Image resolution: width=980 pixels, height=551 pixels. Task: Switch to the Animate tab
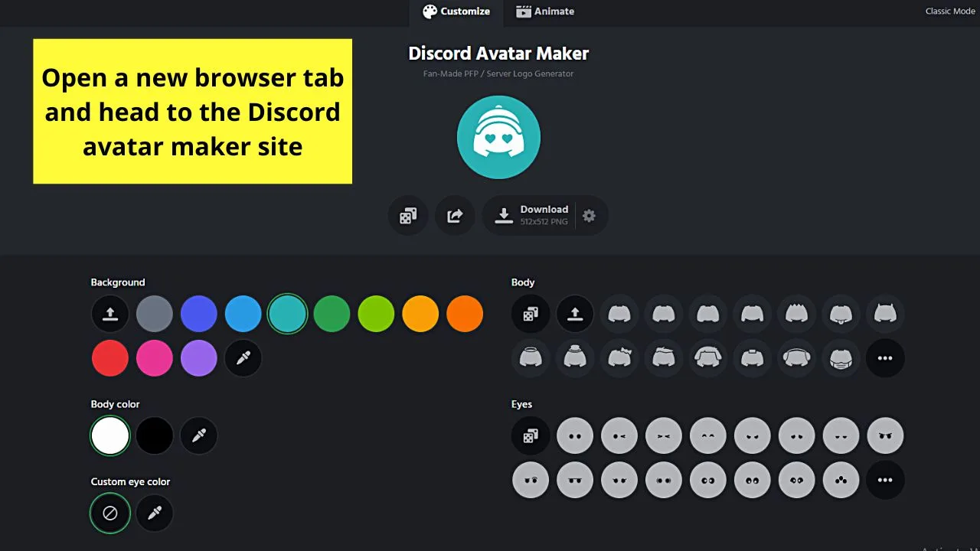(x=545, y=11)
